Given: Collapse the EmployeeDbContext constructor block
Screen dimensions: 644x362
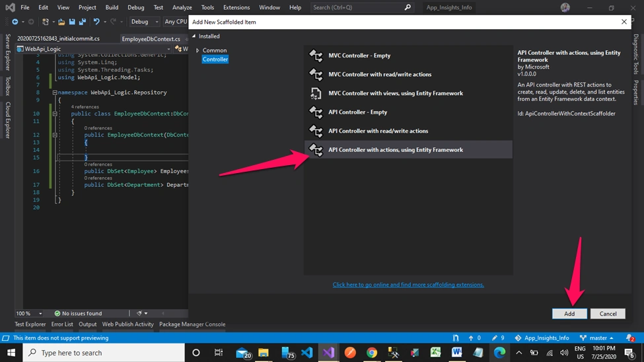Looking at the screenshot, I should (x=55, y=135).
